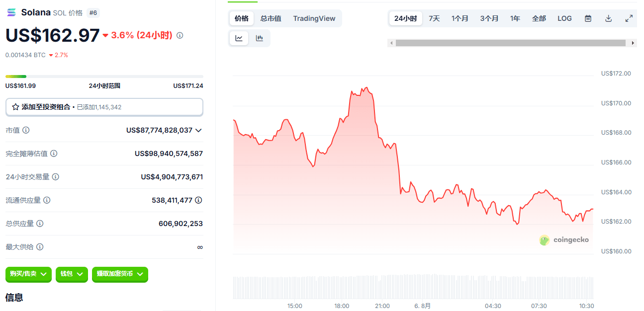Click the 18:00 time axis label

(x=342, y=306)
